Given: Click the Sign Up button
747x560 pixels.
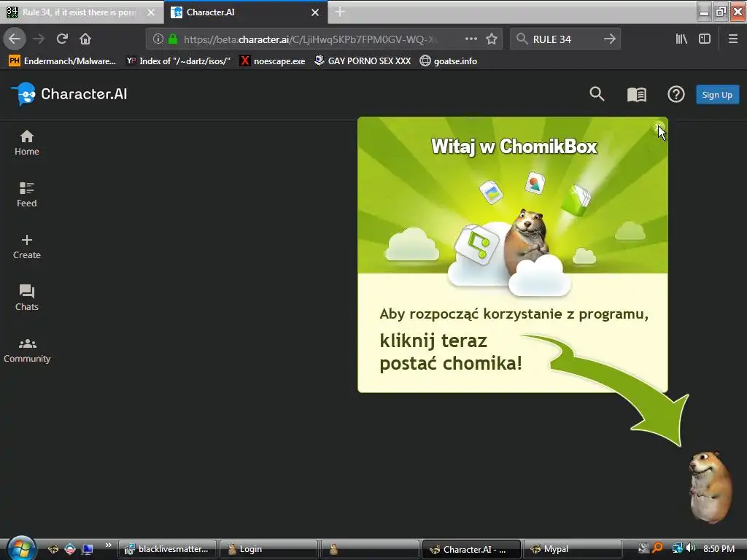Looking at the screenshot, I should point(717,94).
